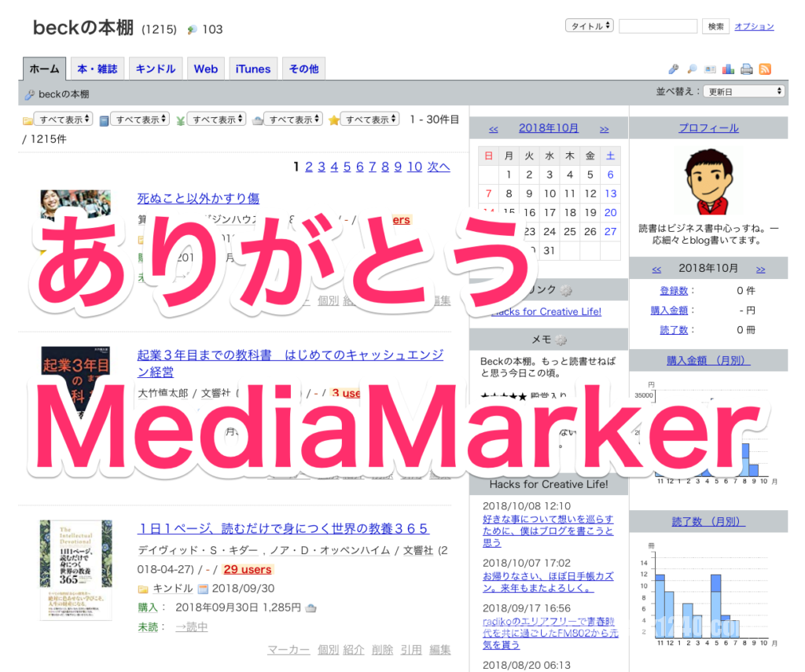Open the すべて表示 dropdown next to yen icon

point(216,119)
